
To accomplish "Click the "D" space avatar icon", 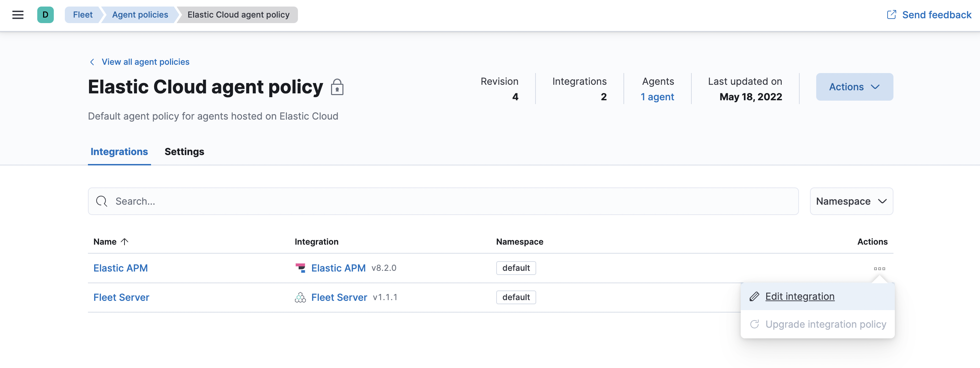I will point(46,14).
